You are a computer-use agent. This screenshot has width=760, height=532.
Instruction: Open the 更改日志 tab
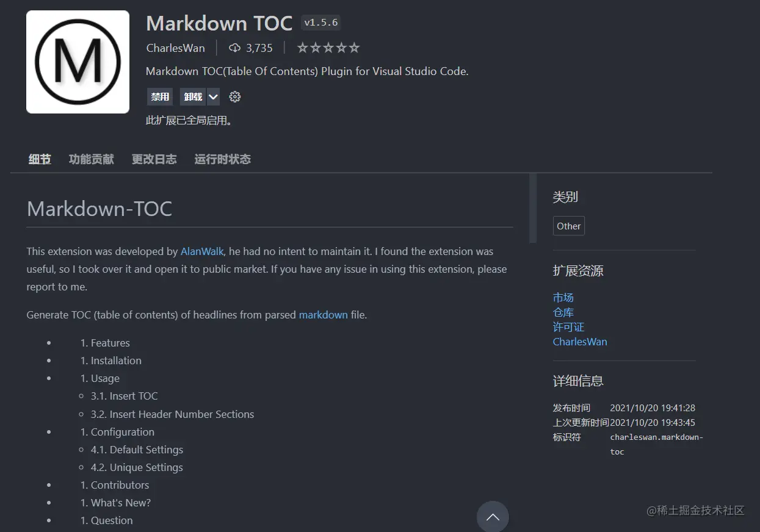[x=154, y=159]
